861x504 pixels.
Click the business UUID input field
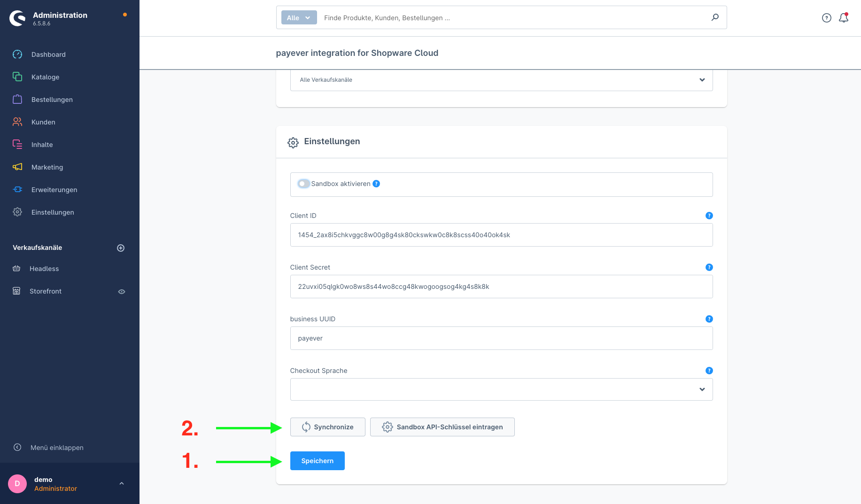(501, 338)
